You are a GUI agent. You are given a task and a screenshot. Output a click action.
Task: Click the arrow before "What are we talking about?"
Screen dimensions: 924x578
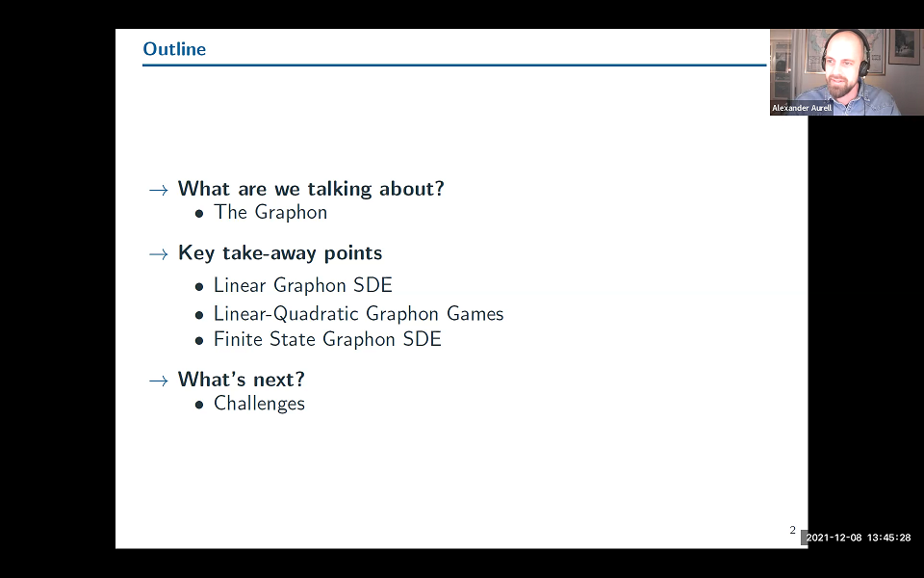[x=158, y=190]
